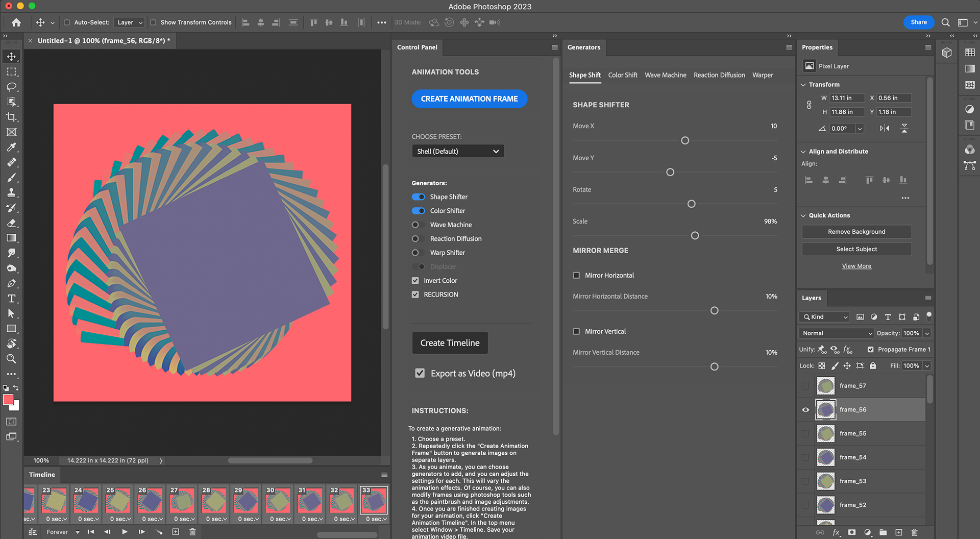The image size is (980, 539).
Task: Select the Brush tool
Action: 11,178
